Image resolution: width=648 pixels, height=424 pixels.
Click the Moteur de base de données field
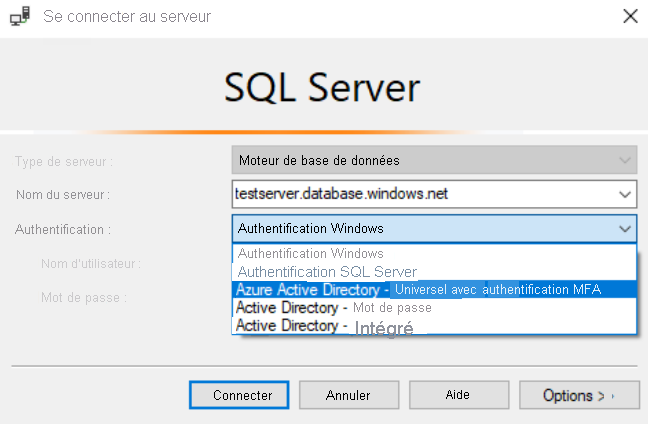point(420,160)
